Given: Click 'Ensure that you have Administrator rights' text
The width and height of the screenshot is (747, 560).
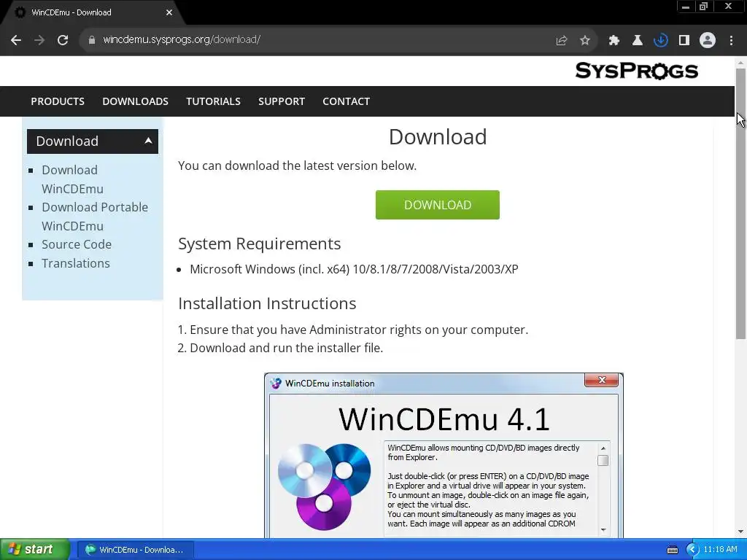Looking at the screenshot, I should pos(359,330).
